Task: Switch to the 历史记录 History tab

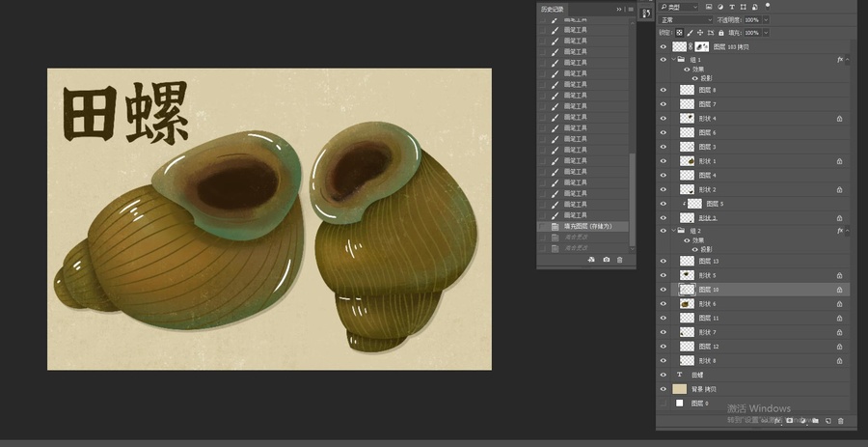Action: pyautogui.click(x=552, y=10)
